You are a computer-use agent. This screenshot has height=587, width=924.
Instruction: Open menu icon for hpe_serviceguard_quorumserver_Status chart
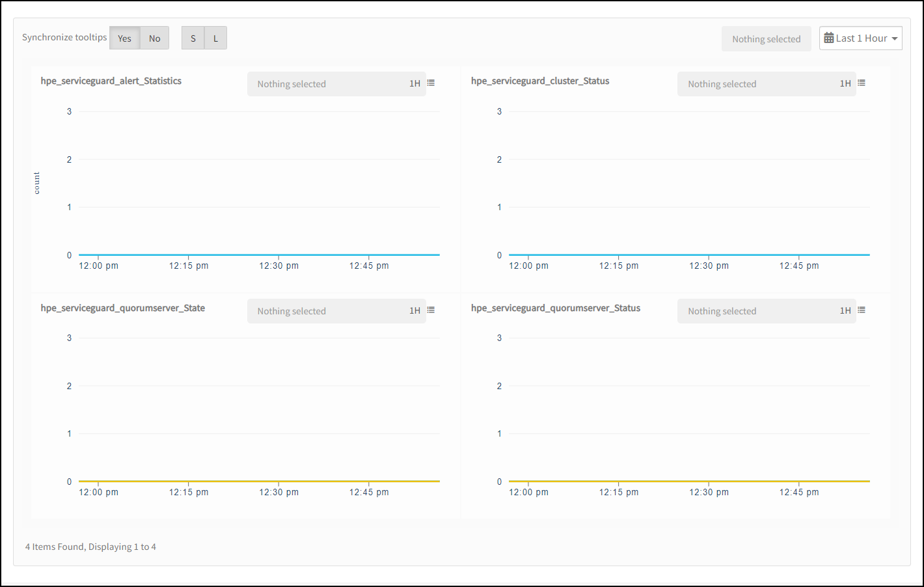click(862, 310)
